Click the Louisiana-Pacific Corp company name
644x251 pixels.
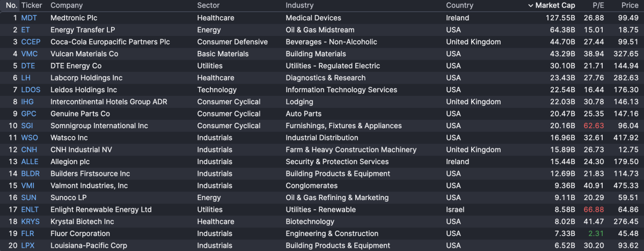89,246
